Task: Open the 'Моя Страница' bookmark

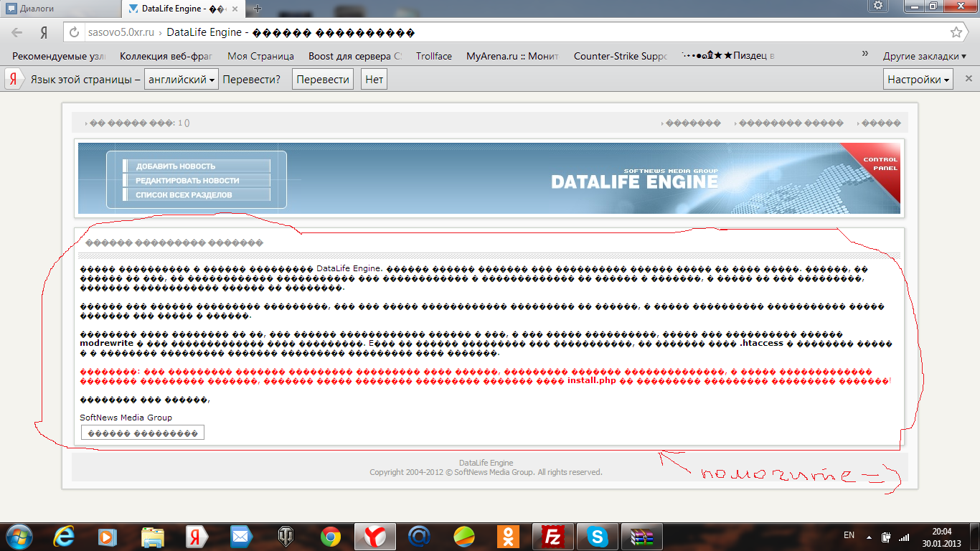Action: (x=260, y=56)
